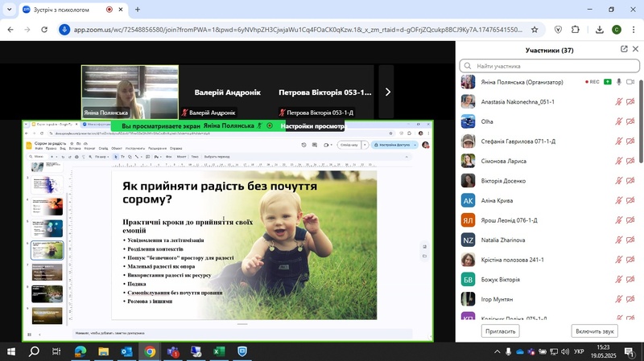
Task: Select the Петрова Вікторія 053-1-Д video tile
Action: (x=325, y=92)
